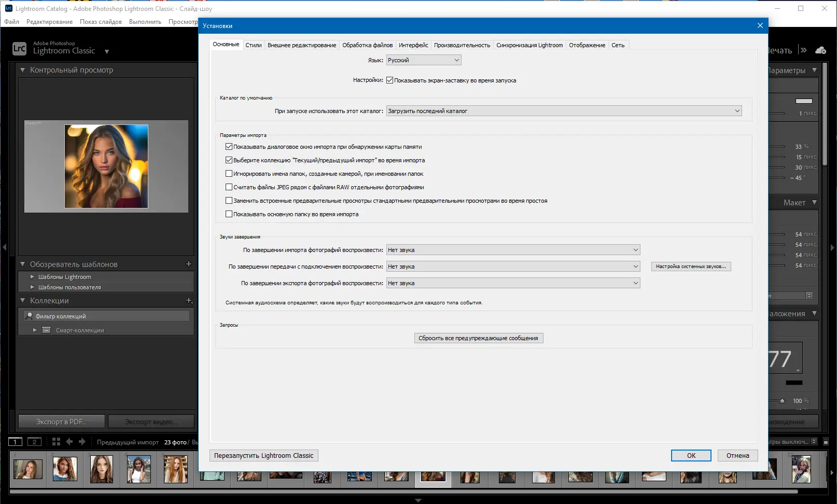Click the white stroke color swatch in Параметры
Viewport: 837px width, 504px height.
(804, 101)
